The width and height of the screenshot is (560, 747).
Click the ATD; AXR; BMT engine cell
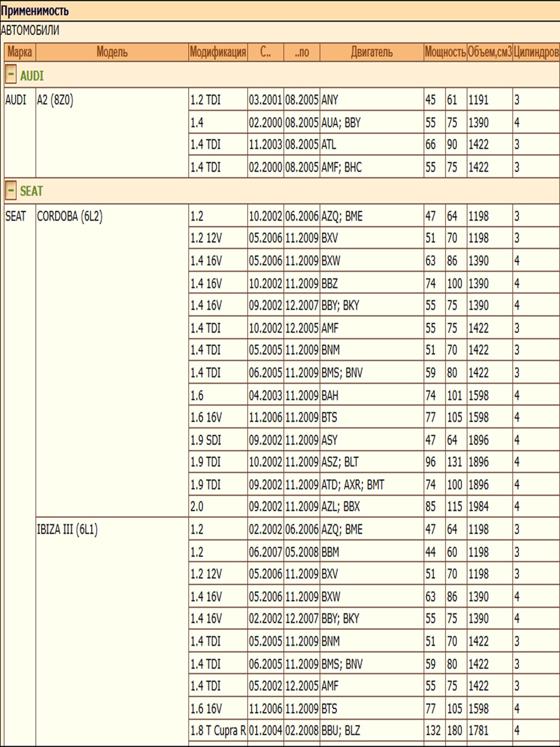click(x=352, y=485)
